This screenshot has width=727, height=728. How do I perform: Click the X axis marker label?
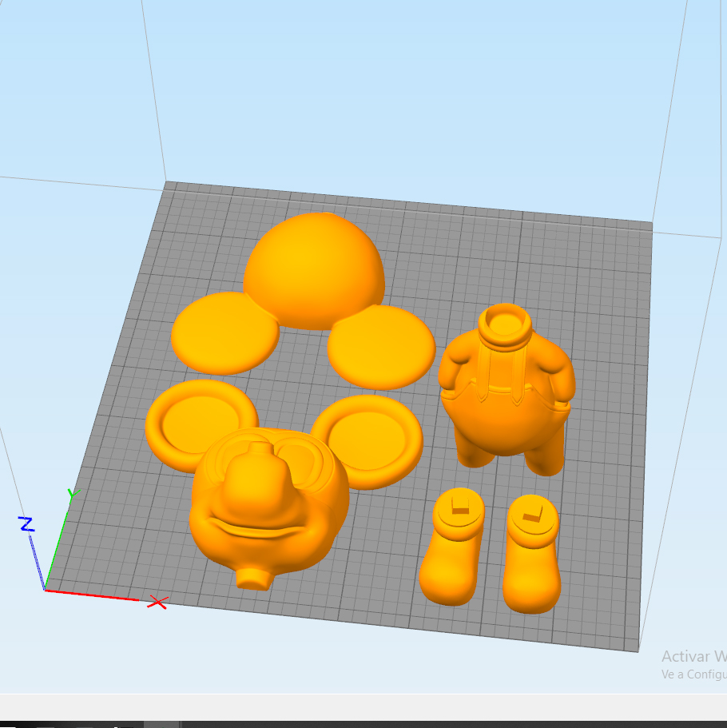pyautogui.click(x=157, y=603)
